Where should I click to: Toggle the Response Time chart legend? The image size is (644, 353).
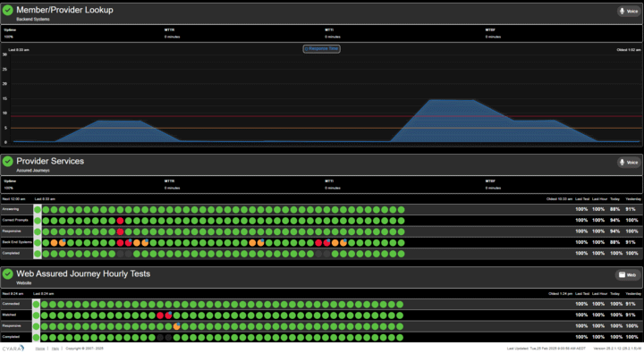point(322,49)
